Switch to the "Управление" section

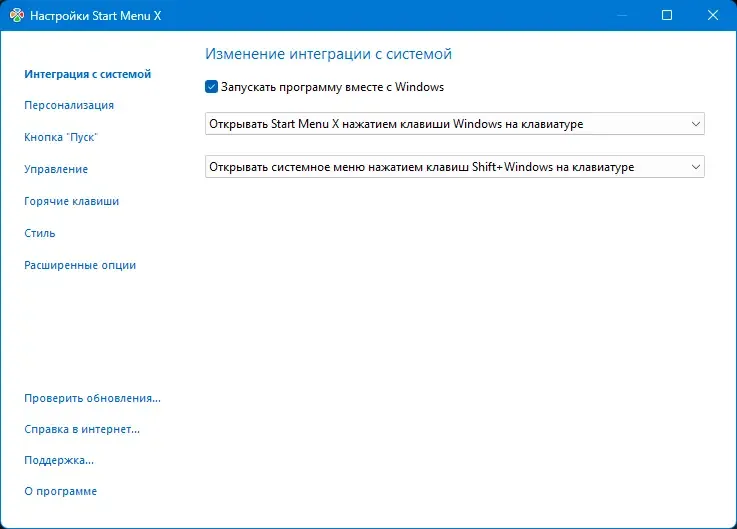pos(56,169)
